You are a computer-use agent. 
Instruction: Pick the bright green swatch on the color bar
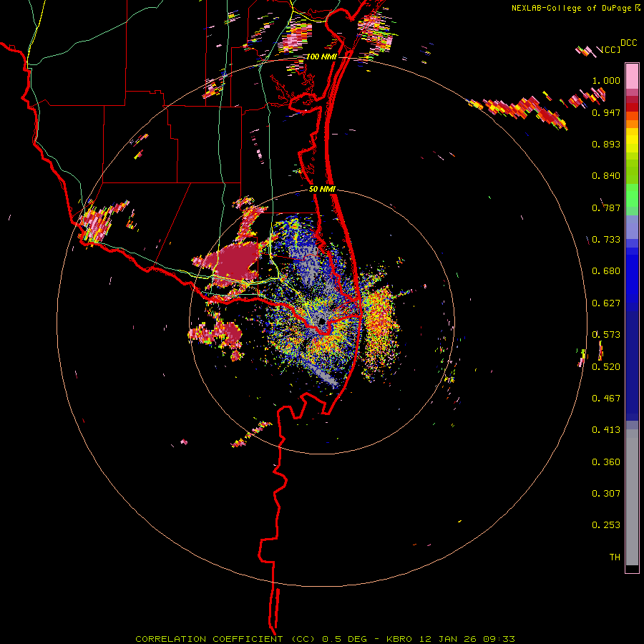[632, 195]
